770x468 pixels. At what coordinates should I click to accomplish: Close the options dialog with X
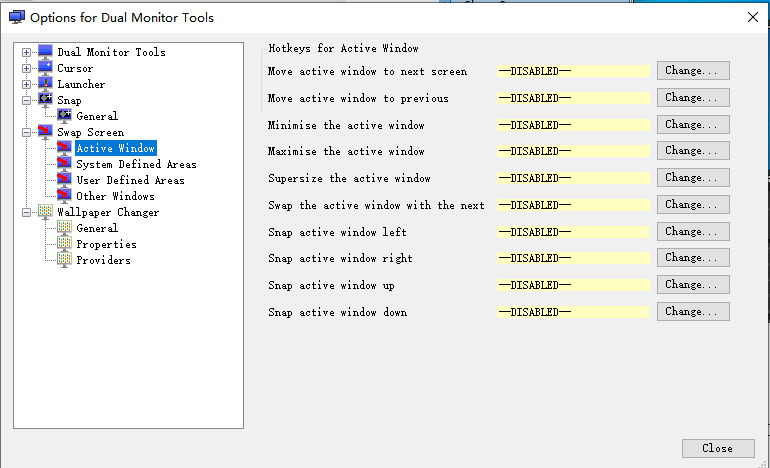pos(752,17)
